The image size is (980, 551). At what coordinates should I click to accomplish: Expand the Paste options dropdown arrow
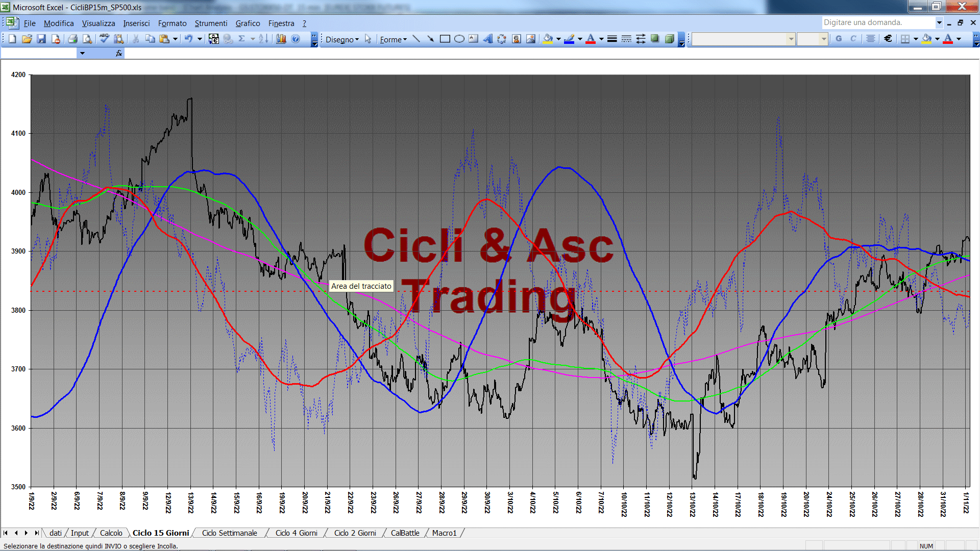[x=175, y=39]
